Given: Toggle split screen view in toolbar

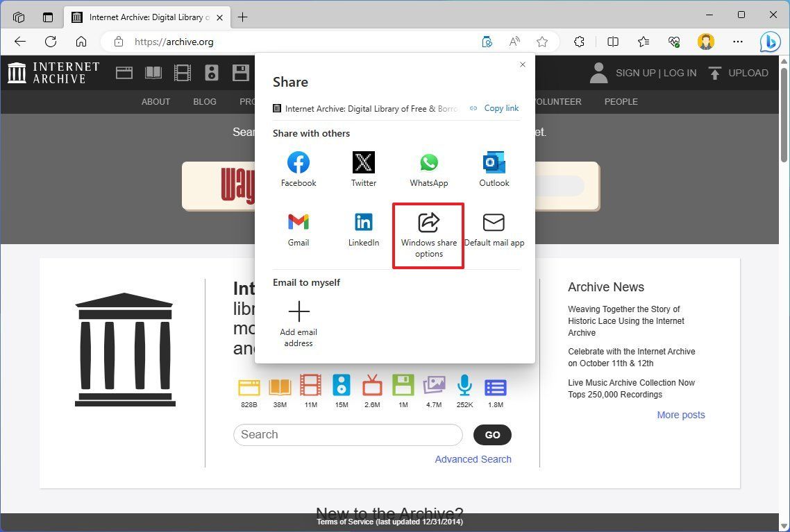Looking at the screenshot, I should (x=613, y=42).
